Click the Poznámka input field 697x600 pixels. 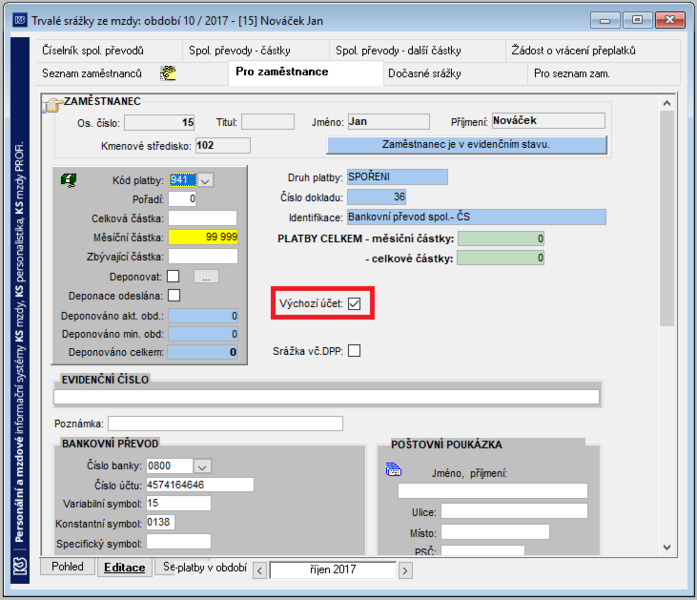[x=225, y=424]
